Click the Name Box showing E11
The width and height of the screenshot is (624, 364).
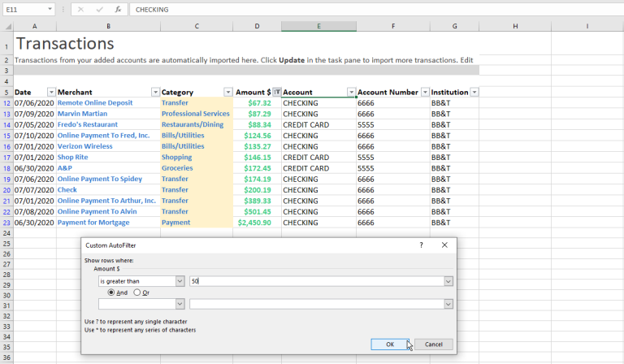click(24, 9)
